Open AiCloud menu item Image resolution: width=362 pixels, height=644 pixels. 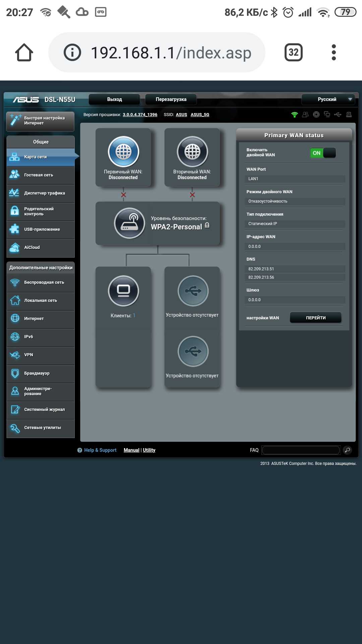41,248
